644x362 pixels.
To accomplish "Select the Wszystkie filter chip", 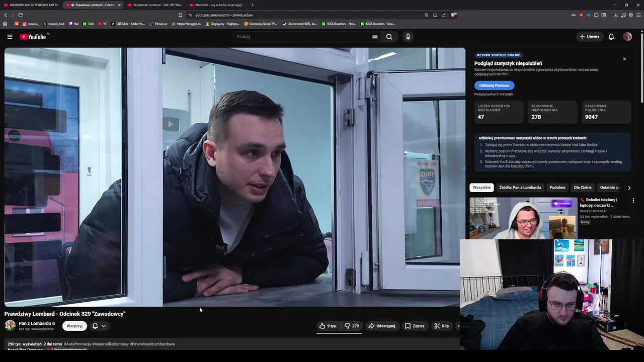I will coord(481,188).
